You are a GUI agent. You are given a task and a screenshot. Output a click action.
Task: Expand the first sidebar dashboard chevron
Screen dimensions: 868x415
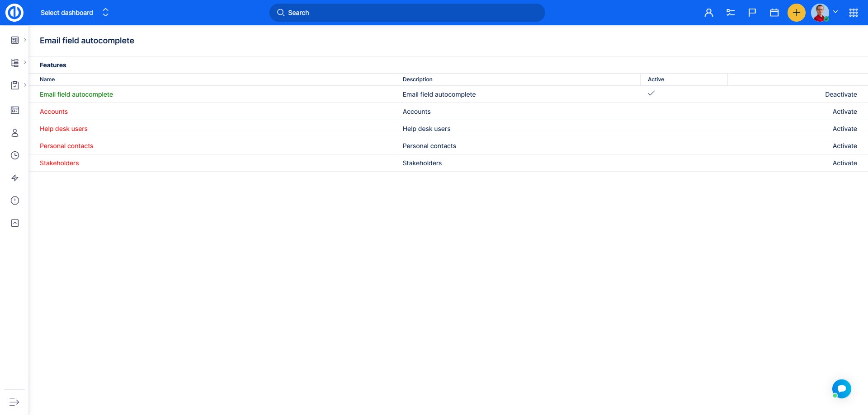tap(25, 40)
